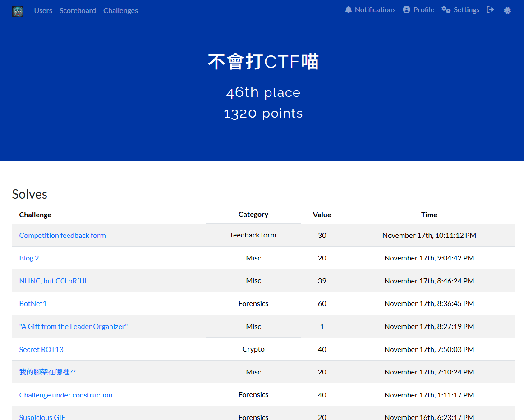This screenshot has height=420, width=524.
Task: Go to the Users page
Action: coord(43,11)
